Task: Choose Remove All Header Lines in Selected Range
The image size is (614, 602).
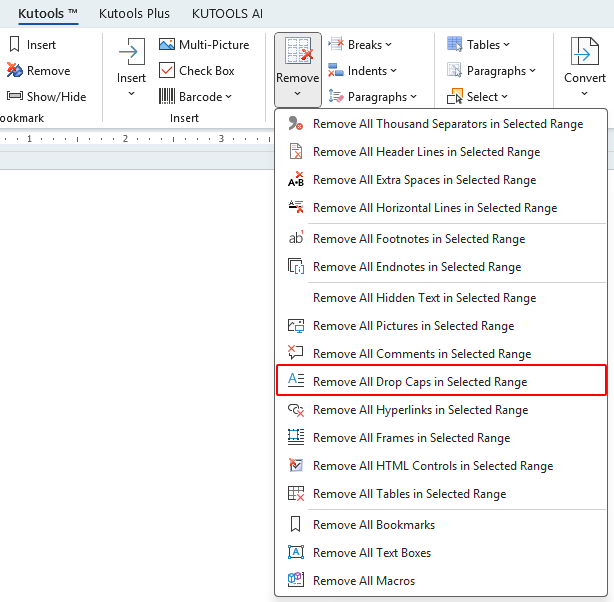Action: tap(441, 152)
